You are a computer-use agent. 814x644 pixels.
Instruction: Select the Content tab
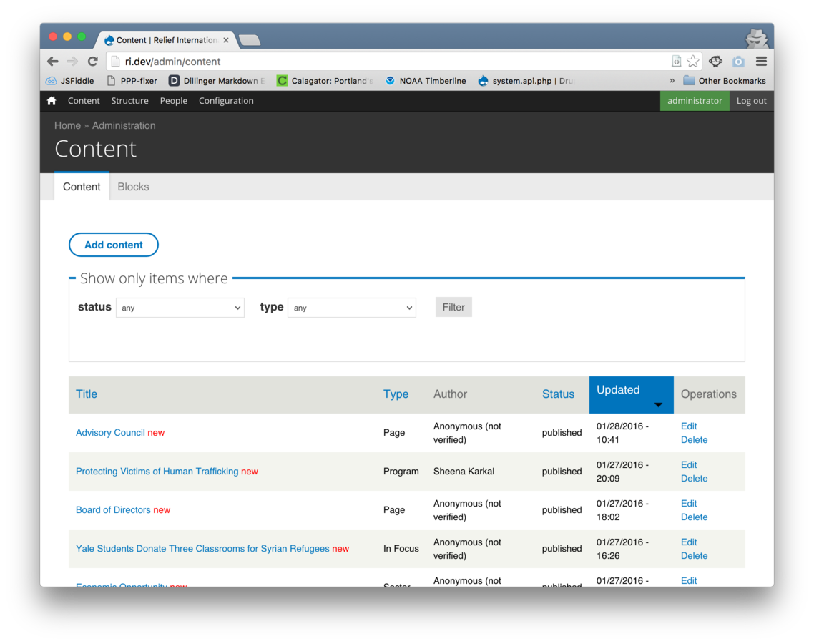coord(82,187)
